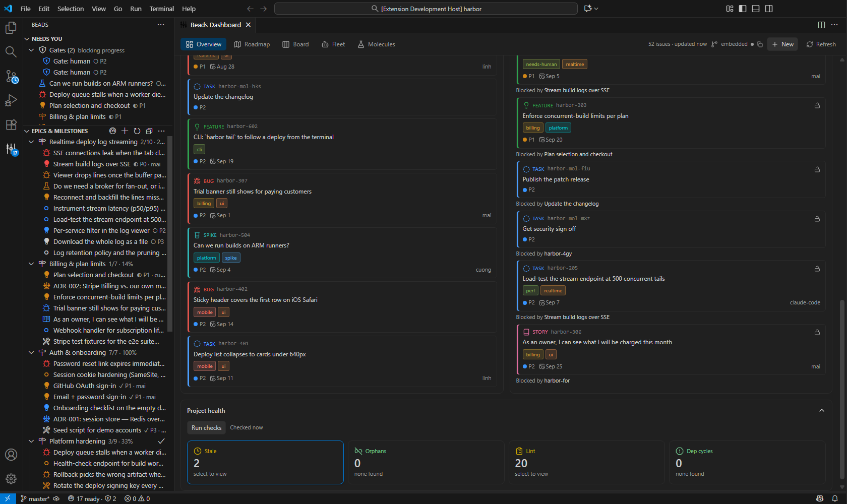
Task: Open the editor more actions ellipsis
Action: point(834,25)
